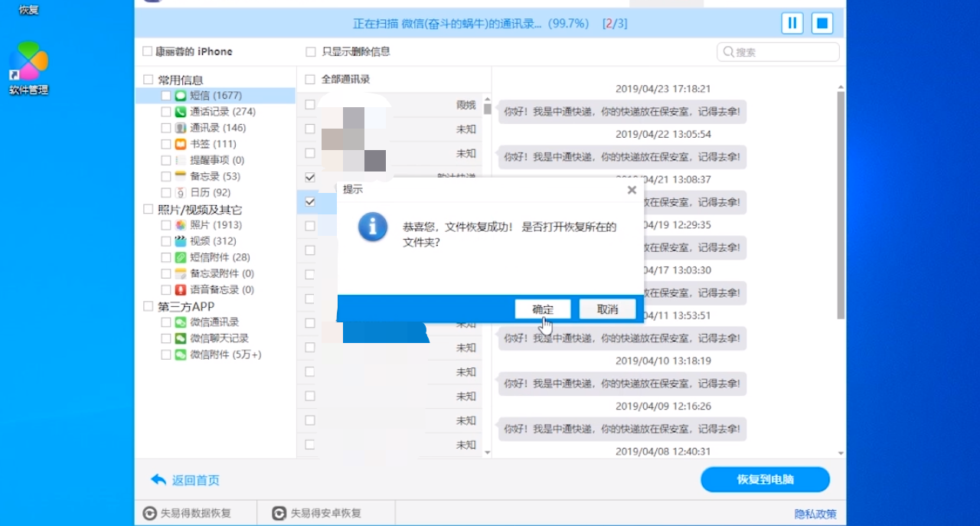The image size is (980, 526).
Task: Tick the checkbox beside 通话记录 (274)
Action: click(x=166, y=112)
